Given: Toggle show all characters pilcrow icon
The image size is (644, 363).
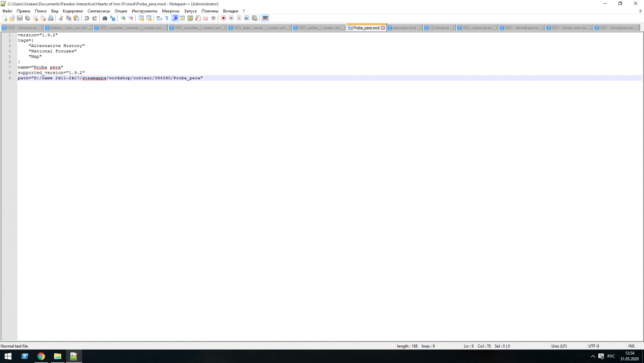Looking at the screenshot, I should pyautogui.click(x=167, y=18).
